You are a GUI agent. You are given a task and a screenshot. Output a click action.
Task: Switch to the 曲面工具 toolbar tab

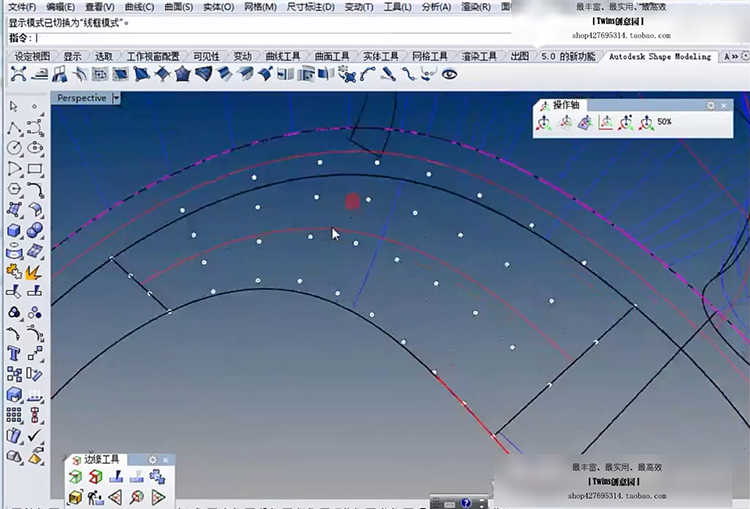[331, 57]
